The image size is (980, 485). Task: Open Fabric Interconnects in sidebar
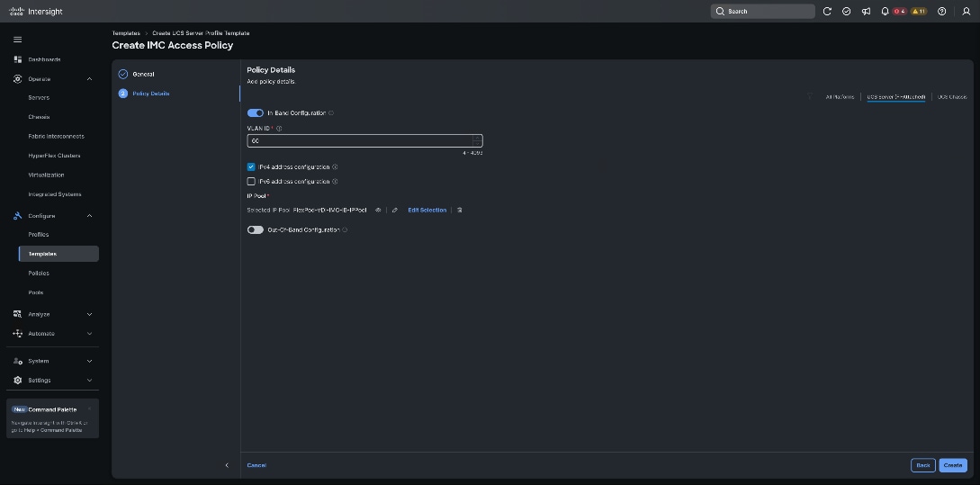(x=57, y=136)
